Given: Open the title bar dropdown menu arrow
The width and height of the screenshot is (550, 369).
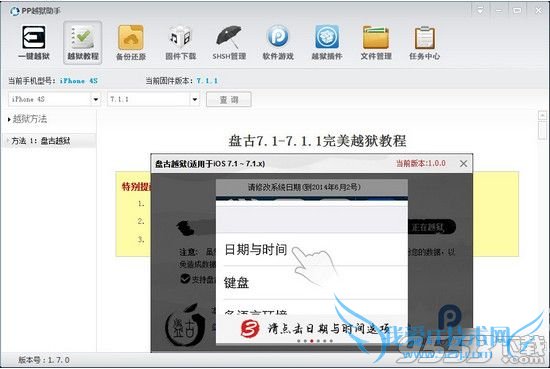Looking at the screenshot, I should (x=480, y=11).
